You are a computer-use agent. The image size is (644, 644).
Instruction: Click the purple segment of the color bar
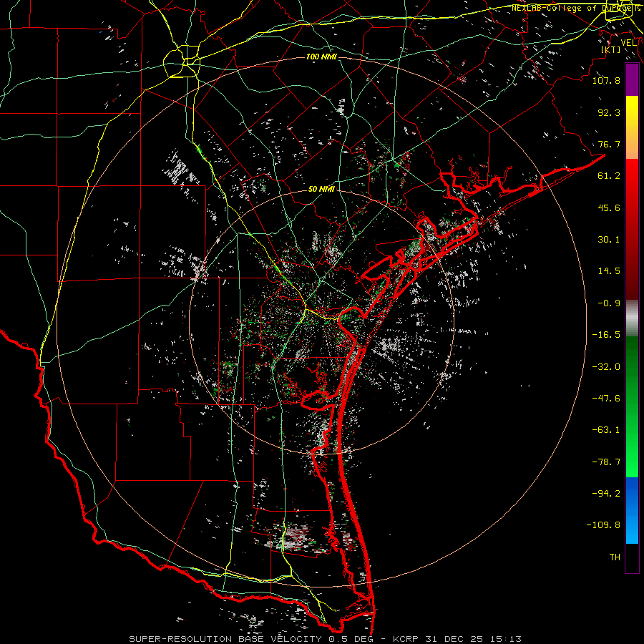pos(632,80)
